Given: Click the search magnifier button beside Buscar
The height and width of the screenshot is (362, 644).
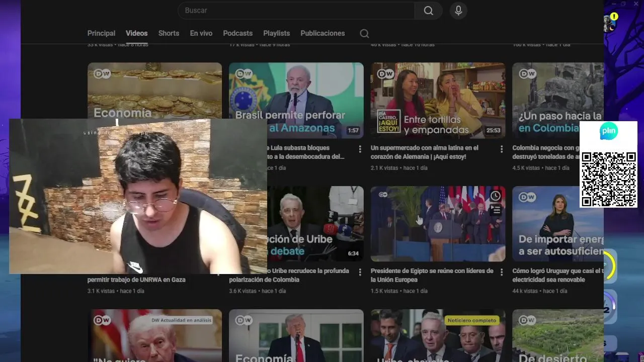Looking at the screenshot, I should [428, 11].
